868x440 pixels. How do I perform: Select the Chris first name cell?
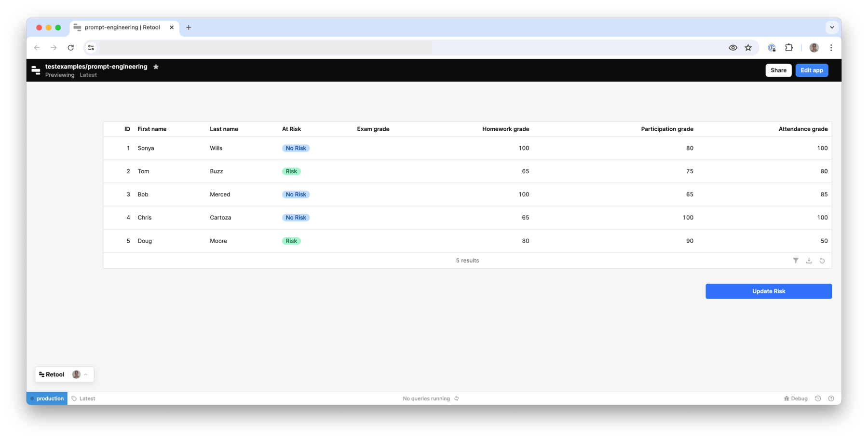pos(145,218)
